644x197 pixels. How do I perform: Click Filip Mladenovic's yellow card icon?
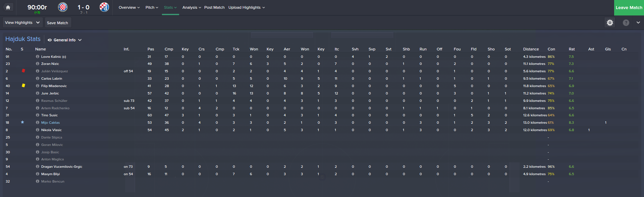point(23,86)
